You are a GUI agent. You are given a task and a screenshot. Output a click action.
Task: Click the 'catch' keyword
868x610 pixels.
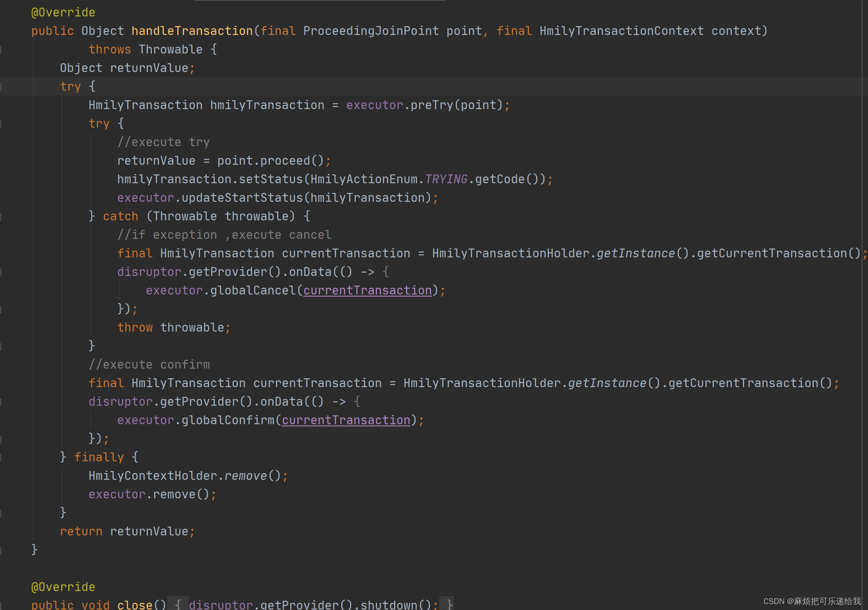click(120, 216)
